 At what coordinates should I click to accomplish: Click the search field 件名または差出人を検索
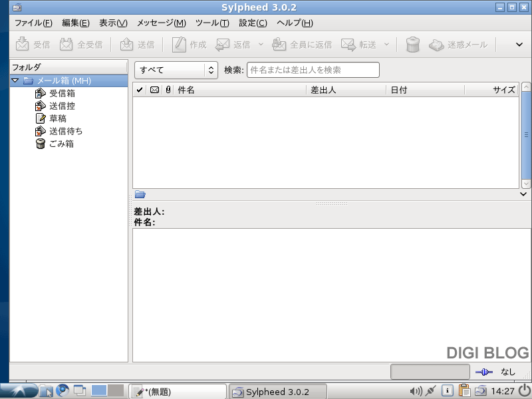click(x=313, y=70)
